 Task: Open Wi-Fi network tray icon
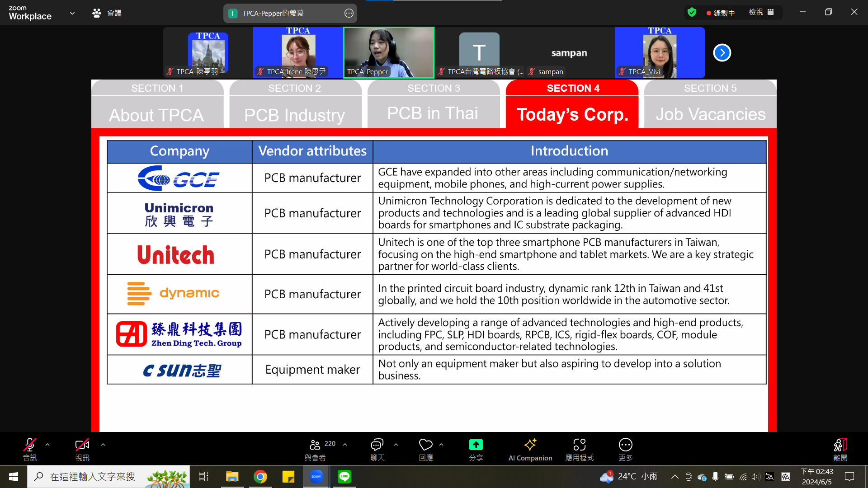[743, 477]
